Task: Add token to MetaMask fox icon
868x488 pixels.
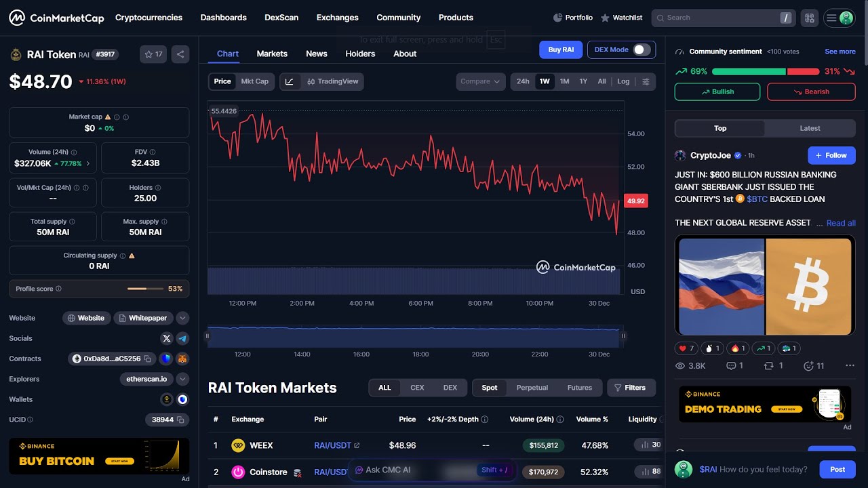Action: coord(182,359)
